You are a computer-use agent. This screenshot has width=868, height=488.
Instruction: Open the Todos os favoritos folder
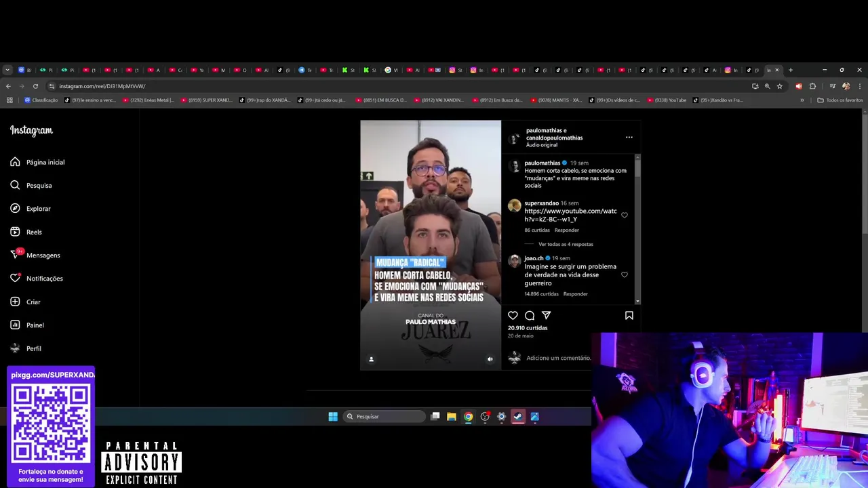coord(840,100)
